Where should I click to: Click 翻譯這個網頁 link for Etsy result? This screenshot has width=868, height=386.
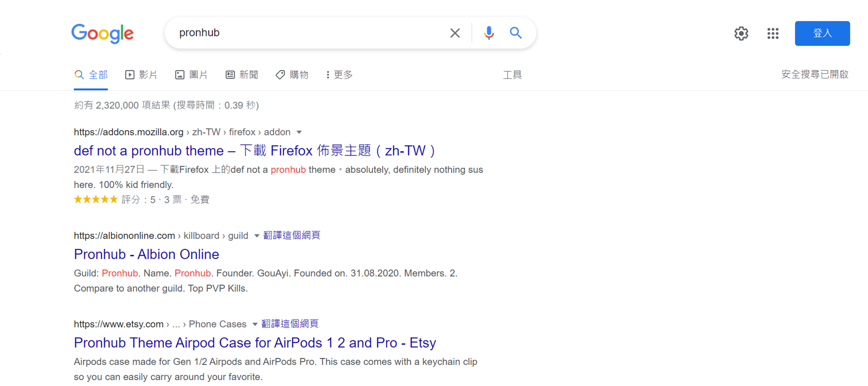coord(290,324)
